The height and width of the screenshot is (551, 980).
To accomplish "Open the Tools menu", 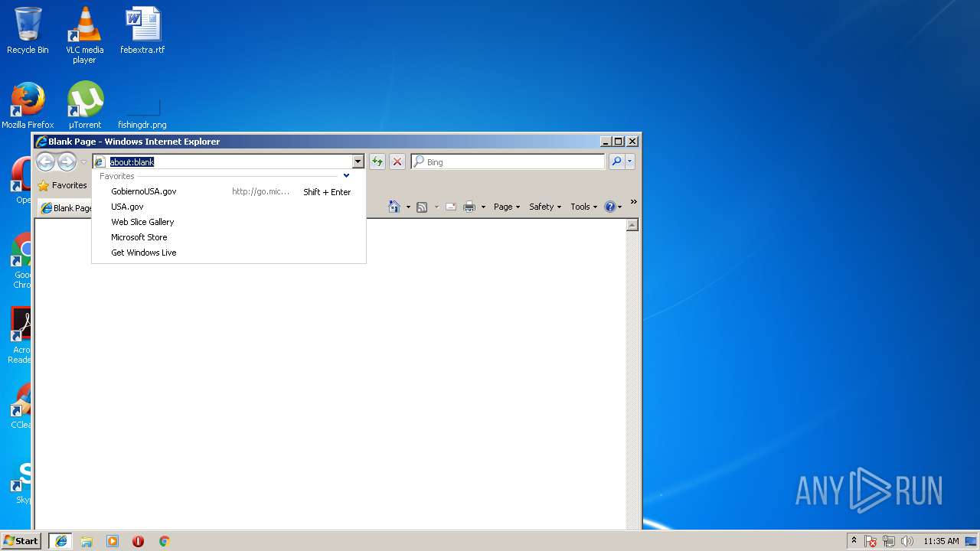I will pos(583,207).
